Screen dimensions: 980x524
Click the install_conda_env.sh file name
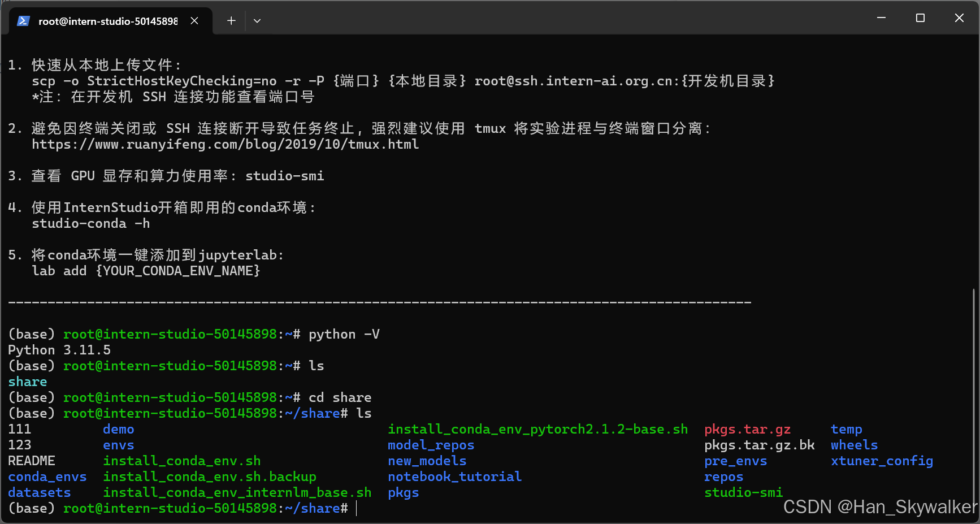coord(182,461)
